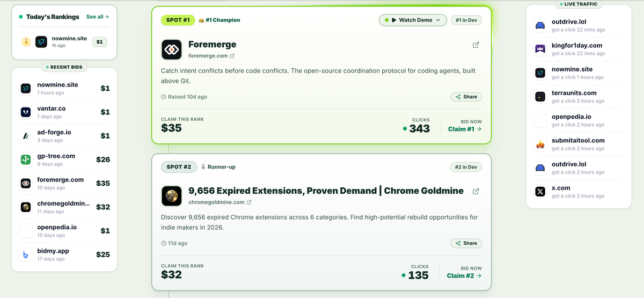Click the bidmy.app icon in Recent Bids
Screen dimensions: 644x298
[x=25, y=255]
